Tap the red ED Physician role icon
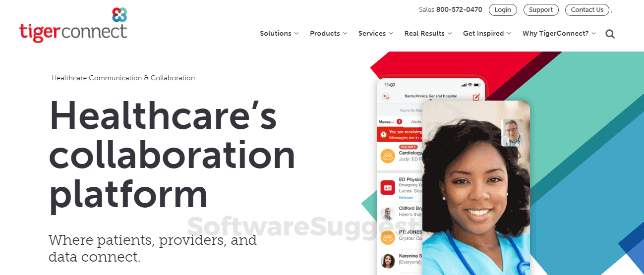Viewport: 644px width, 275px height. (x=388, y=188)
